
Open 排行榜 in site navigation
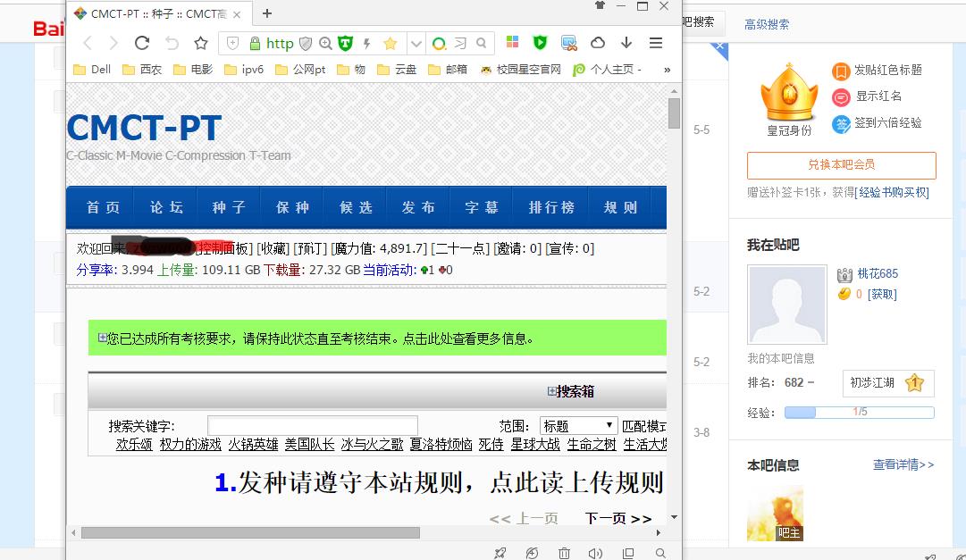(x=551, y=207)
